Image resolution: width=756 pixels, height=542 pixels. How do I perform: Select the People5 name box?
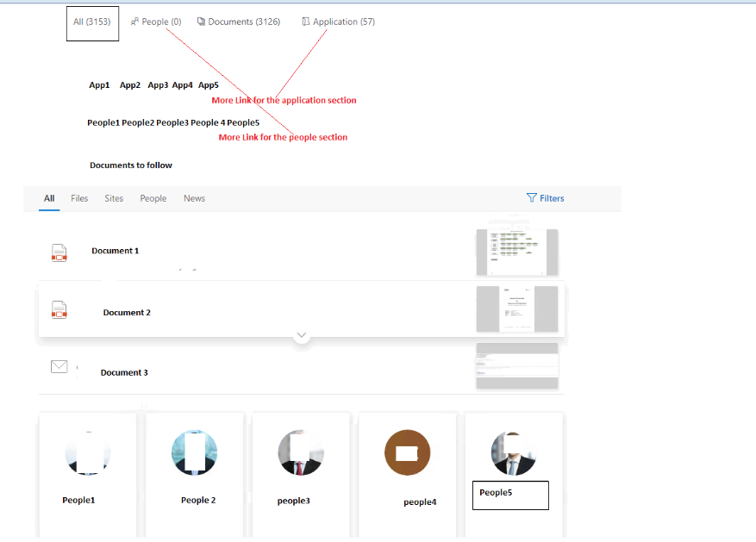(509, 495)
